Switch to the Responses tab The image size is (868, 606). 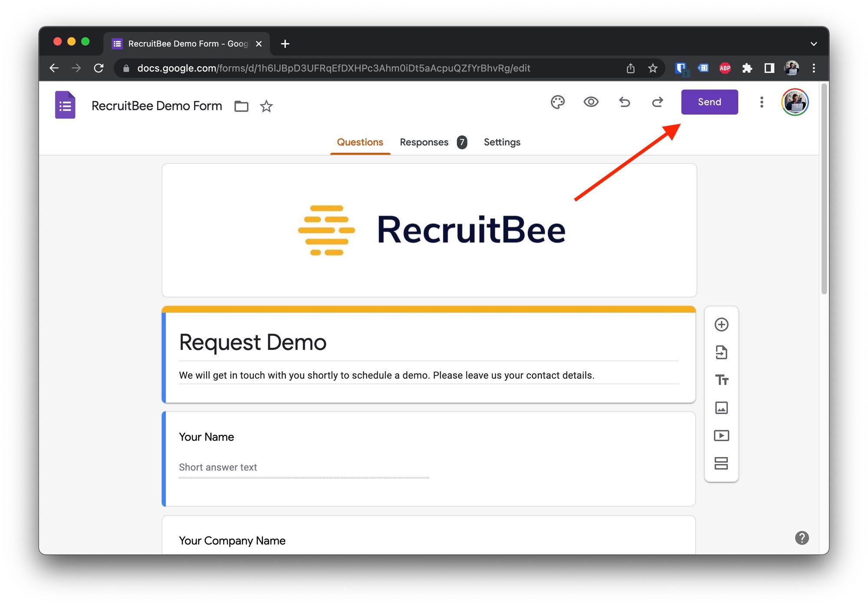[x=424, y=142]
